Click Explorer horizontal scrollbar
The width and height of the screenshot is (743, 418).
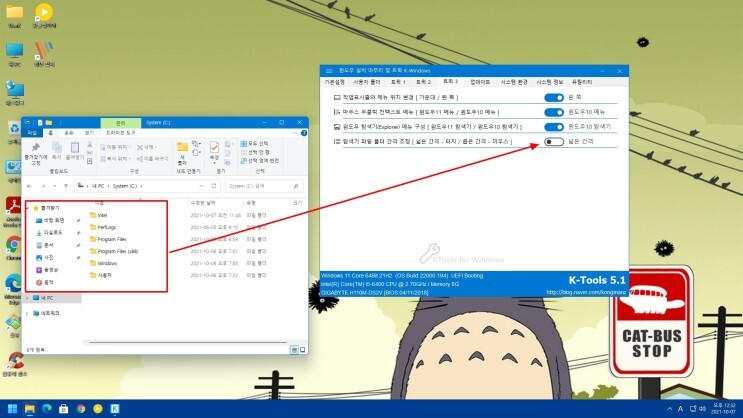(188, 342)
